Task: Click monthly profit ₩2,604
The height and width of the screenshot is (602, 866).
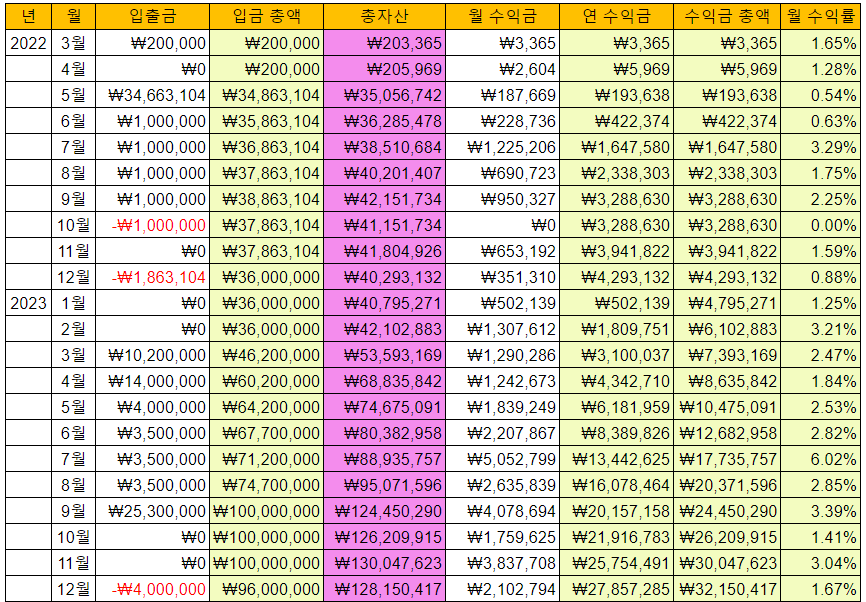Action: point(503,69)
